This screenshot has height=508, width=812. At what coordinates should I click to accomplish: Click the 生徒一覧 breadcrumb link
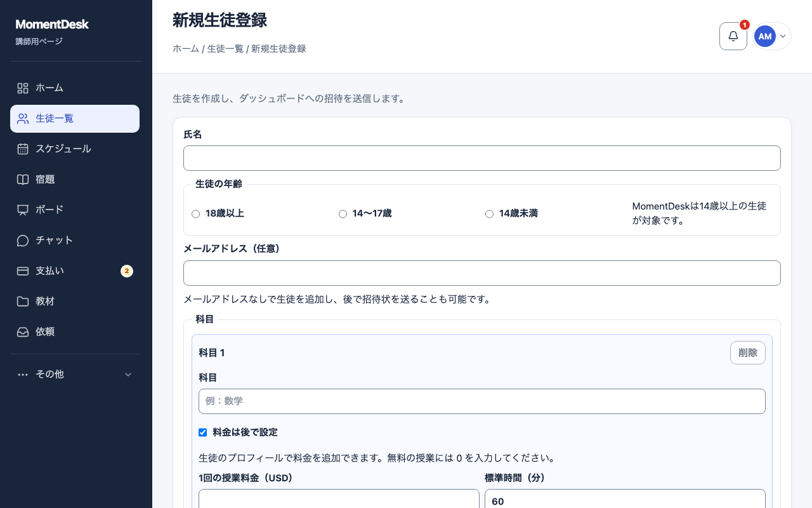click(225, 49)
